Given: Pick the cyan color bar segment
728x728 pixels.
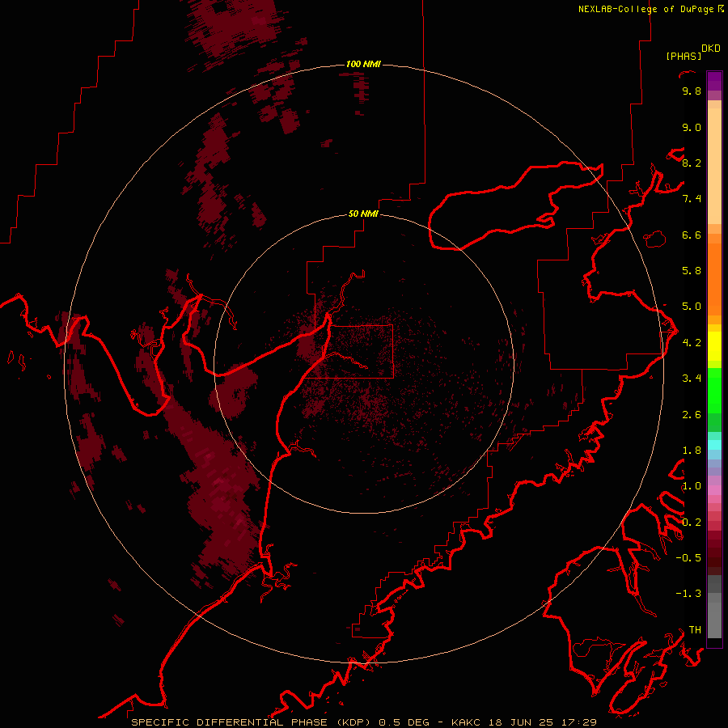Looking at the screenshot, I should (x=714, y=445).
